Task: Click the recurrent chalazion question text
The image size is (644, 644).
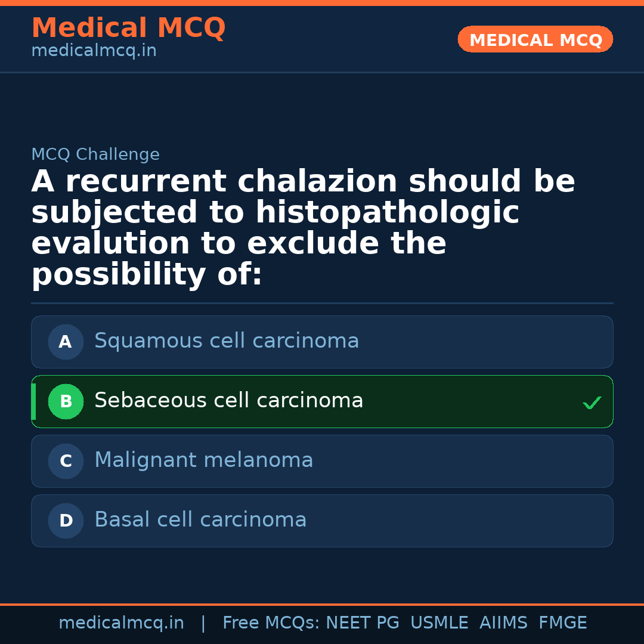Action: tap(303, 228)
